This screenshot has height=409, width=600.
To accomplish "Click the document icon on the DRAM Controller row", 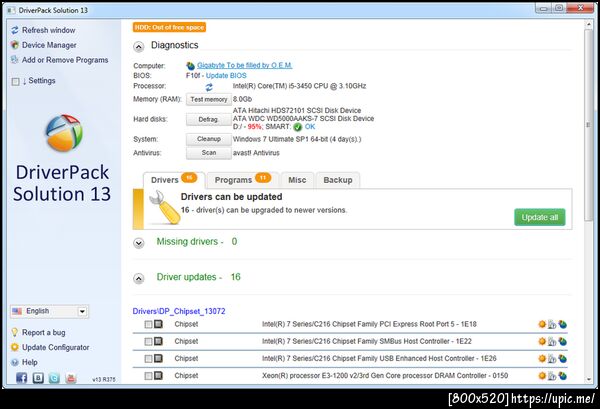I will coord(552,376).
